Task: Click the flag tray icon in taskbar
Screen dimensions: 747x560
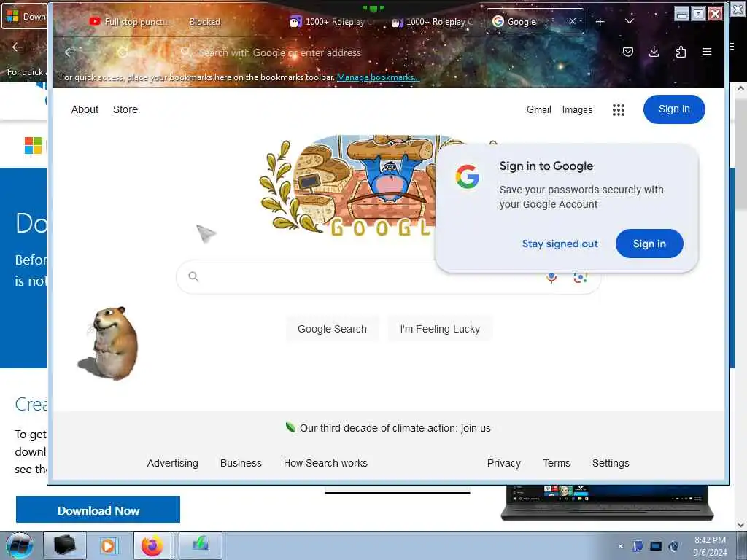Action: pyautogui.click(x=638, y=546)
